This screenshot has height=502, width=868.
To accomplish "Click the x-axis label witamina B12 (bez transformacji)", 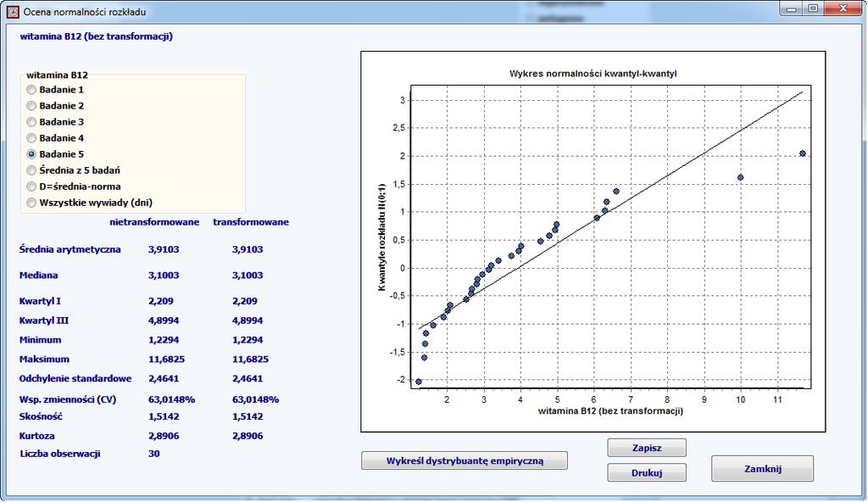I will click(610, 411).
